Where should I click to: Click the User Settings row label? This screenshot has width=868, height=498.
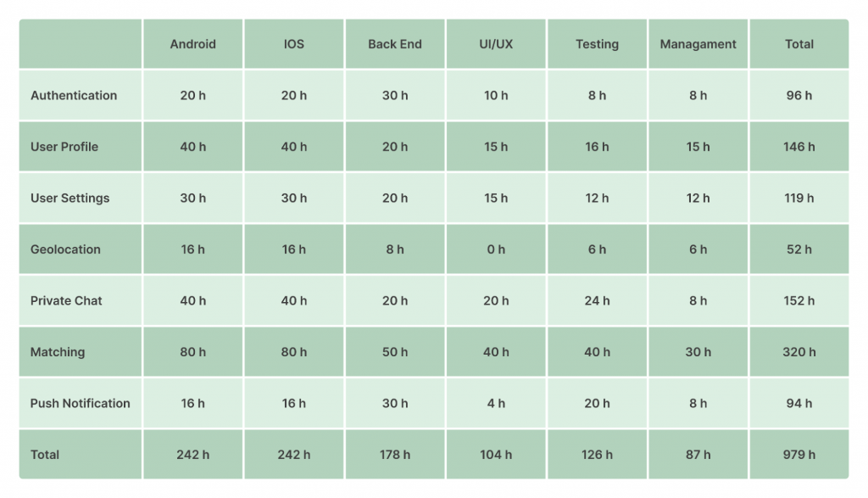70,199
